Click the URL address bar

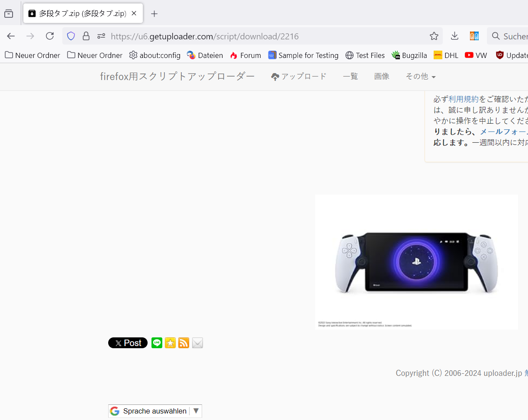pos(260,36)
